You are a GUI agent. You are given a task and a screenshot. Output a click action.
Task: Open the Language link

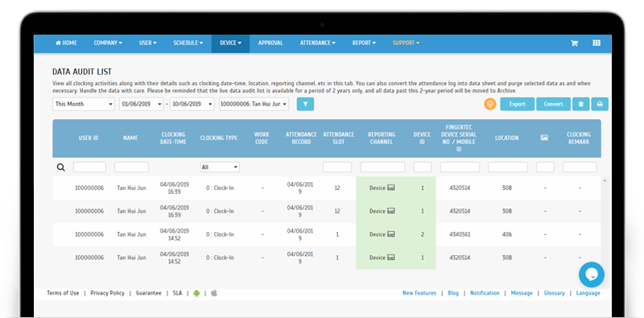tap(588, 293)
